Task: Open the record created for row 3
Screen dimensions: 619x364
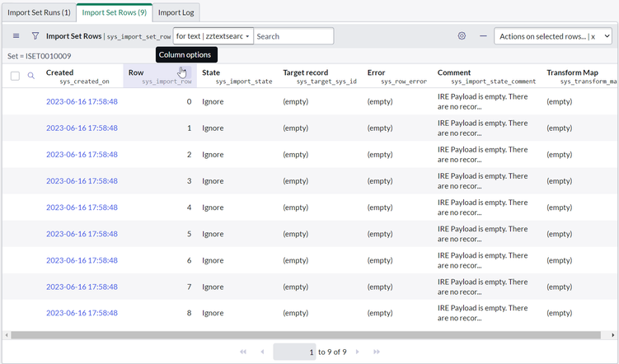Action: click(x=82, y=180)
